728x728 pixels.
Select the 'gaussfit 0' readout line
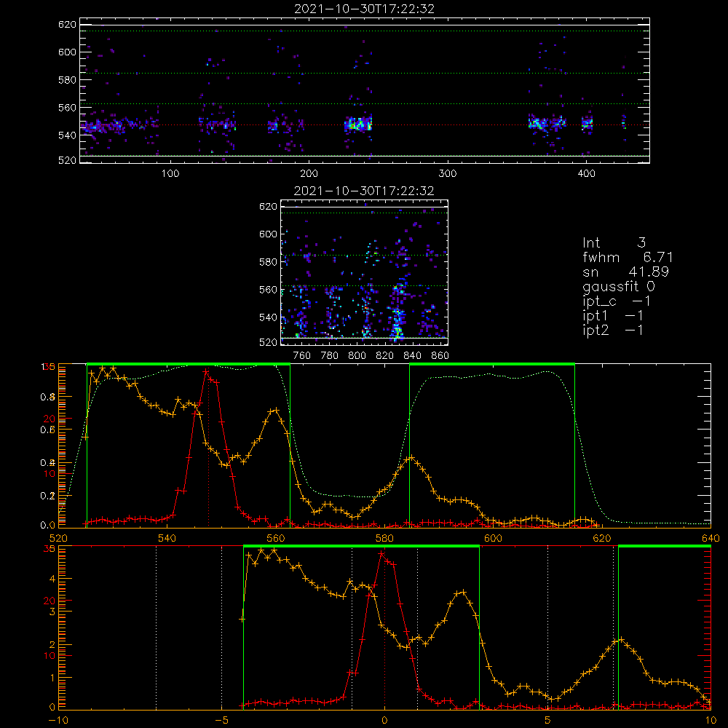pos(618,286)
